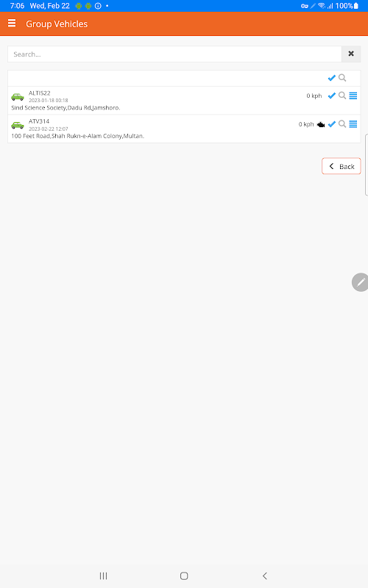Select the green car icon for ATV314

pos(18,125)
